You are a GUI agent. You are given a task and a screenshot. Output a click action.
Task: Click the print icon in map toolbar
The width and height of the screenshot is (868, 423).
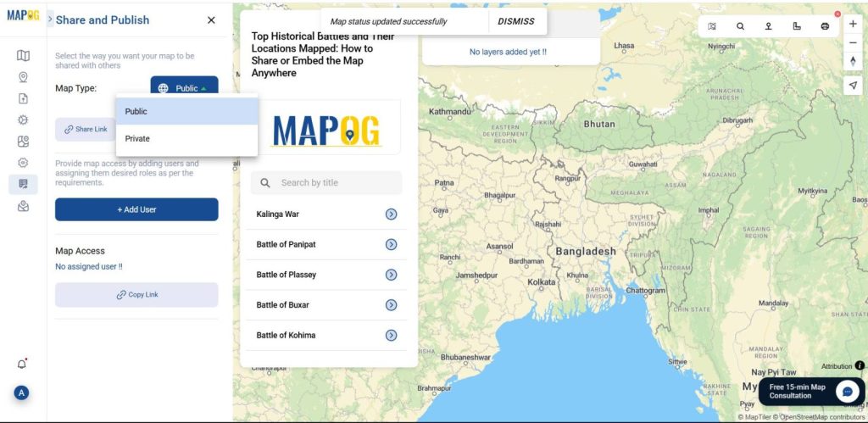pos(825,26)
